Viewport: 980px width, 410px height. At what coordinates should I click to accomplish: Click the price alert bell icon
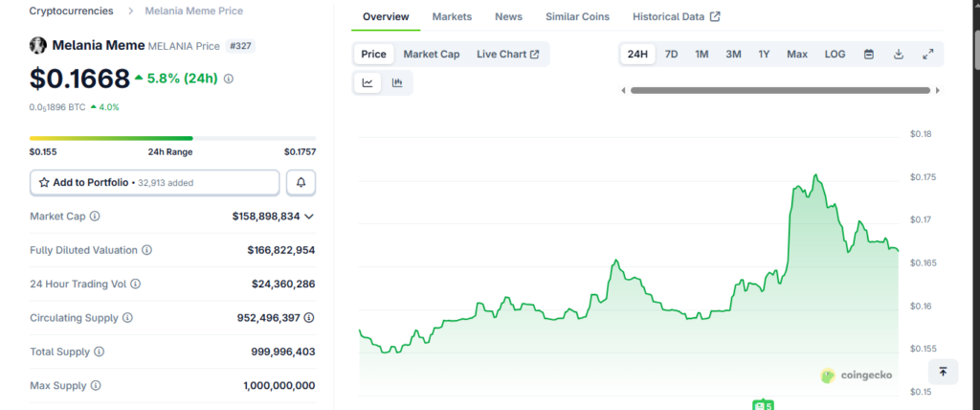pyautogui.click(x=301, y=182)
